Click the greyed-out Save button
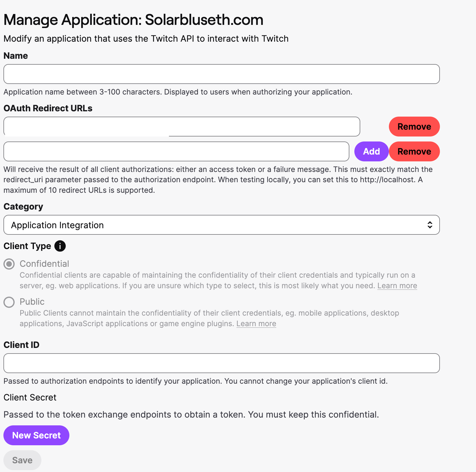The image size is (476, 472). coord(22,460)
